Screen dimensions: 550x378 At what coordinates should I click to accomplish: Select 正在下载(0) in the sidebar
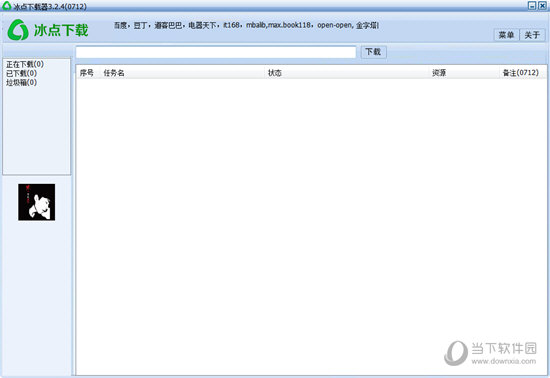pyautogui.click(x=25, y=64)
